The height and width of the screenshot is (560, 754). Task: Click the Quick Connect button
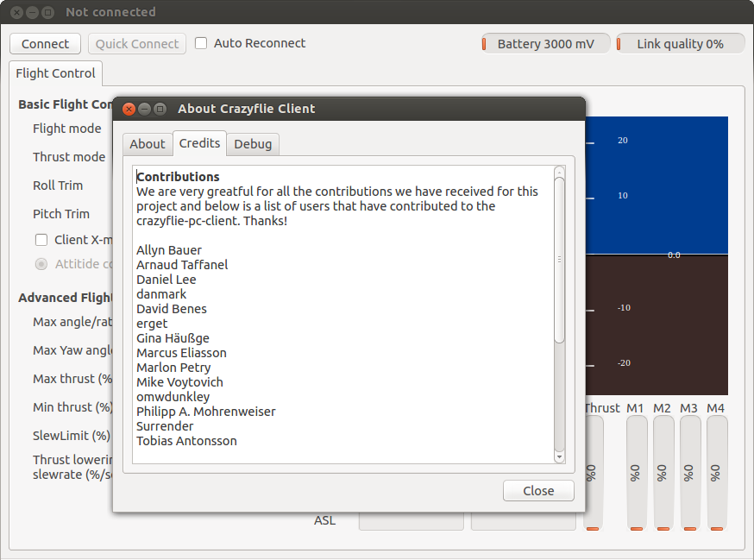[137, 44]
